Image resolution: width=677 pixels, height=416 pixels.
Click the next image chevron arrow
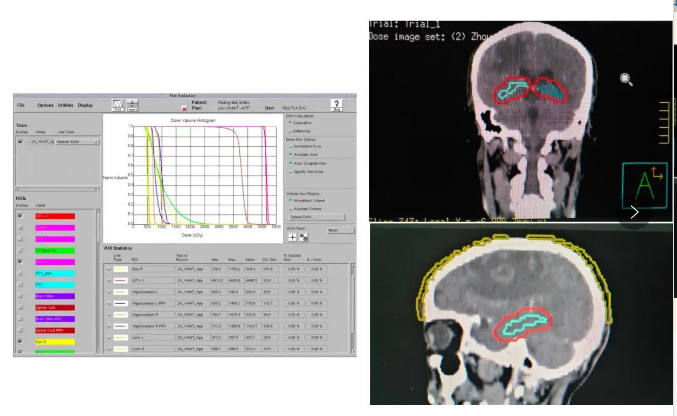[635, 212]
